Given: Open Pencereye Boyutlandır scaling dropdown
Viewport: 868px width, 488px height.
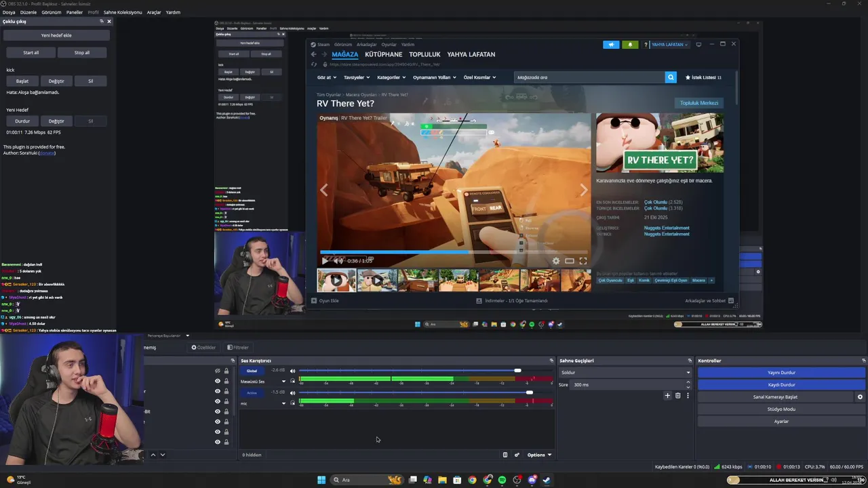Looking at the screenshot, I should 169,335.
